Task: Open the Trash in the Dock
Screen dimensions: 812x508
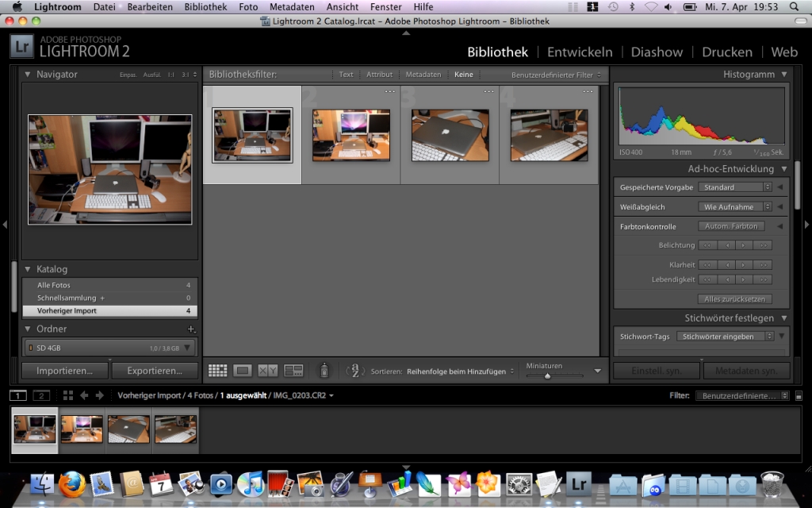Action: coord(772,484)
